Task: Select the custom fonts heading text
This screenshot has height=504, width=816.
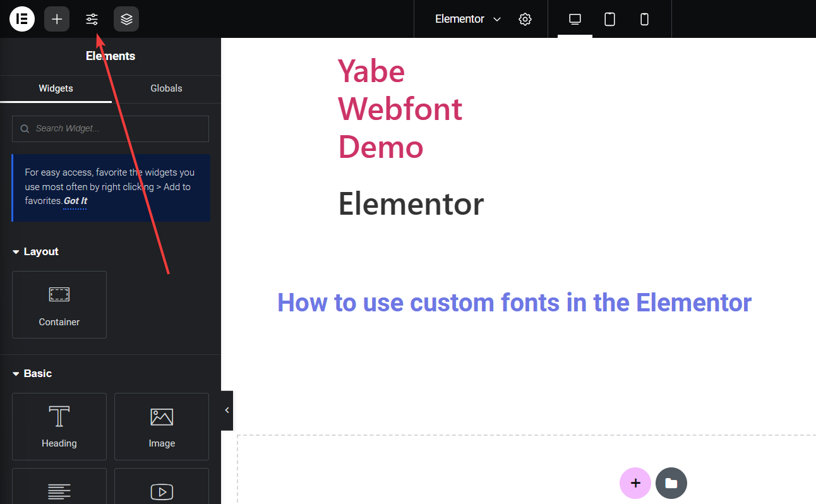Action: tap(515, 303)
